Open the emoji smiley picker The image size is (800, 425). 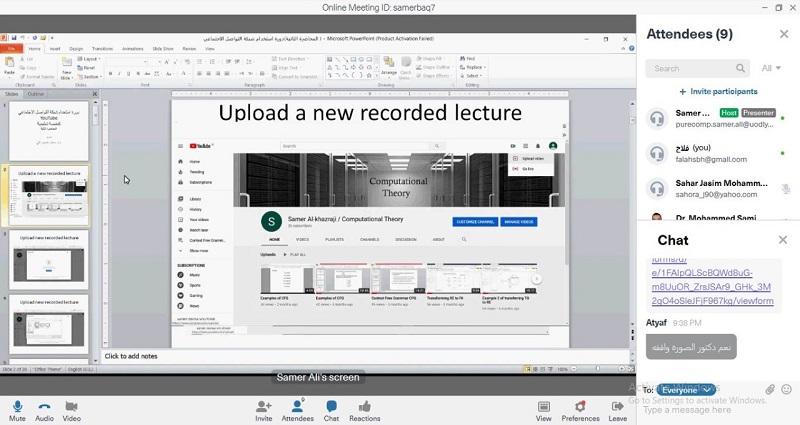coord(787,390)
